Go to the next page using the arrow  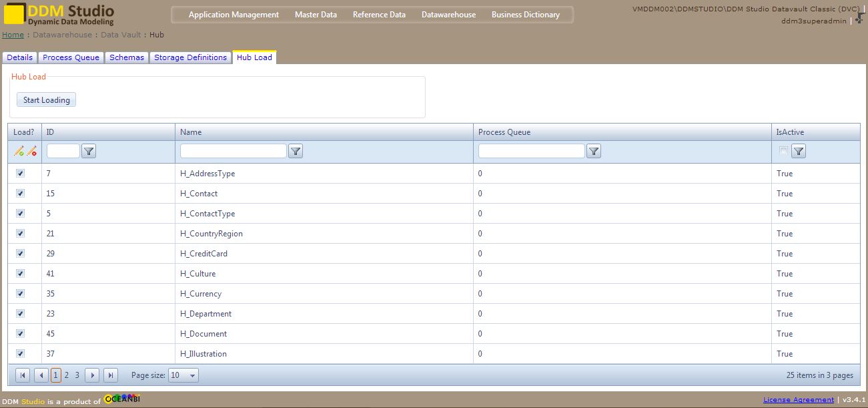click(x=93, y=375)
